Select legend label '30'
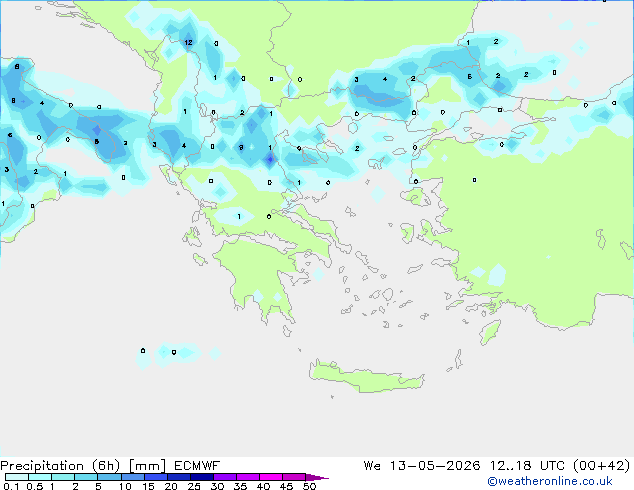The image size is (634, 490). click(217, 486)
